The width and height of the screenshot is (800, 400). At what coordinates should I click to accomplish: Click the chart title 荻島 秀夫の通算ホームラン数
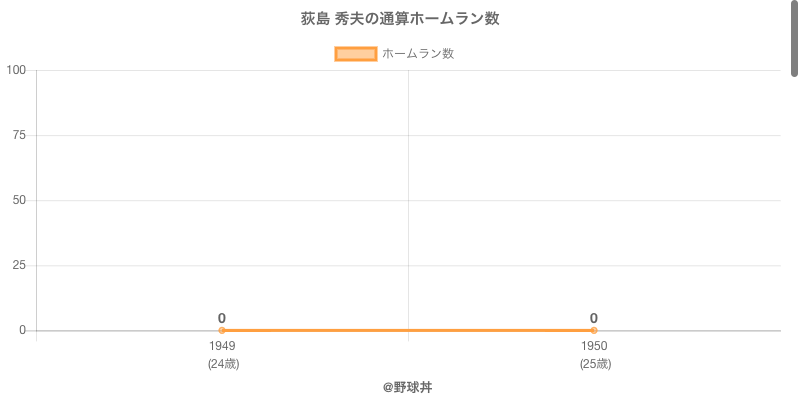400,19
